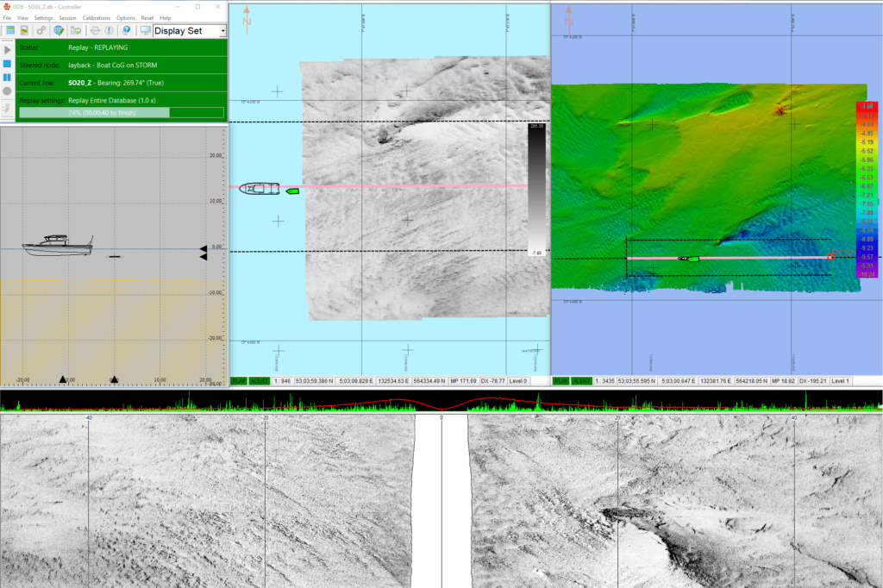Click latitude 53;03;59.386 N field
This screenshot has width=883, height=588.
pyautogui.click(x=314, y=381)
